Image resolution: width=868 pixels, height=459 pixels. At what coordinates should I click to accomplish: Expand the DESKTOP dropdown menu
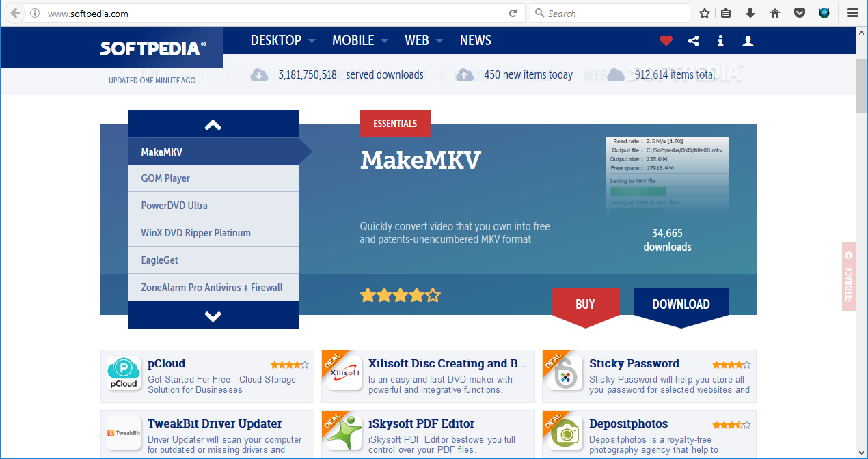pyautogui.click(x=283, y=40)
